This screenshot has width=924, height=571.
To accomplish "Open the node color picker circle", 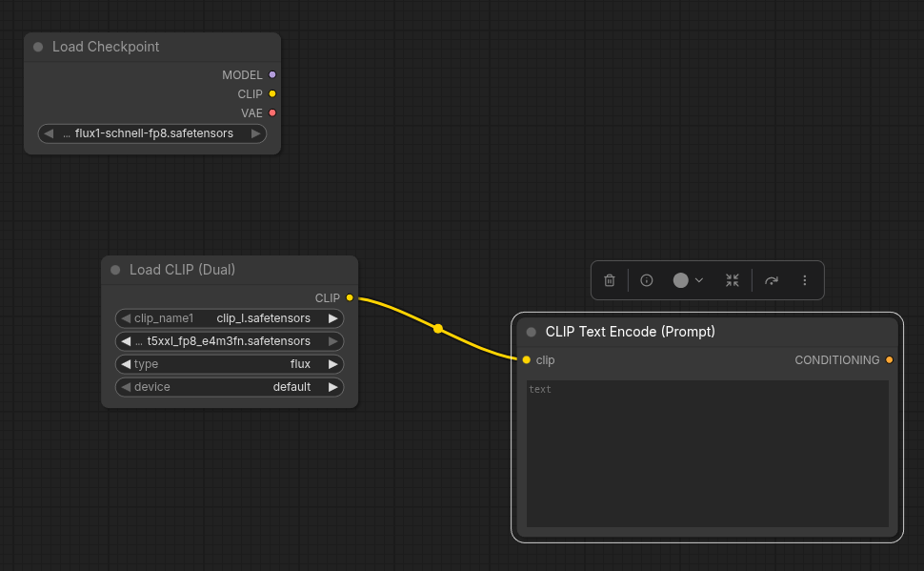I will tap(681, 280).
